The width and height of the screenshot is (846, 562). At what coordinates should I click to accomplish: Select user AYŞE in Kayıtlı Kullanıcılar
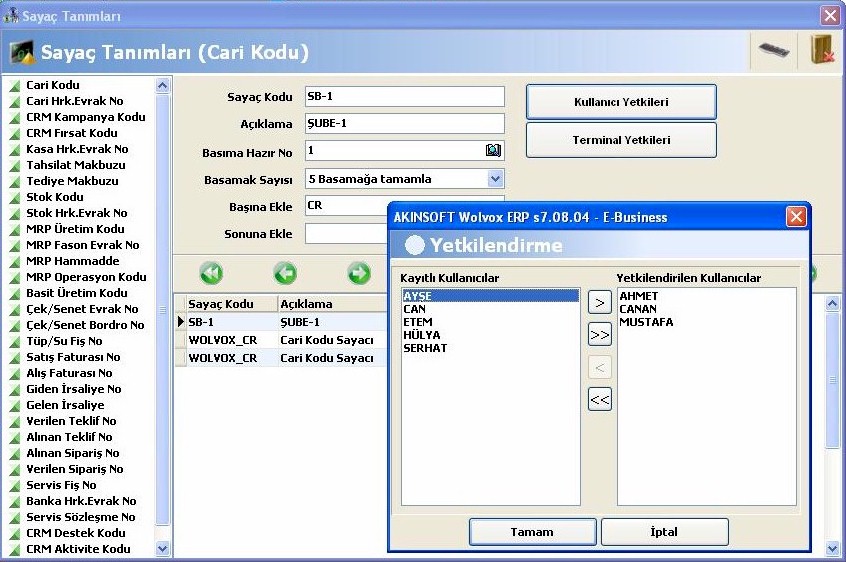[x=490, y=296]
